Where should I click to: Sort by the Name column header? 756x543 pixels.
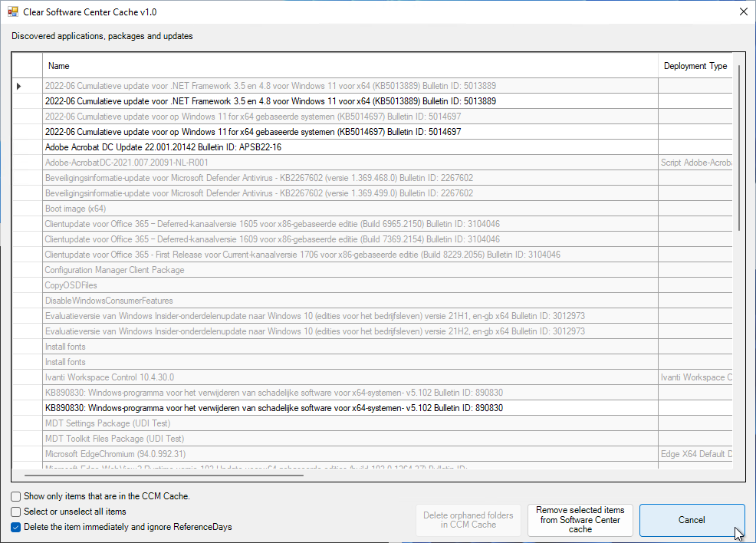tap(350, 66)
